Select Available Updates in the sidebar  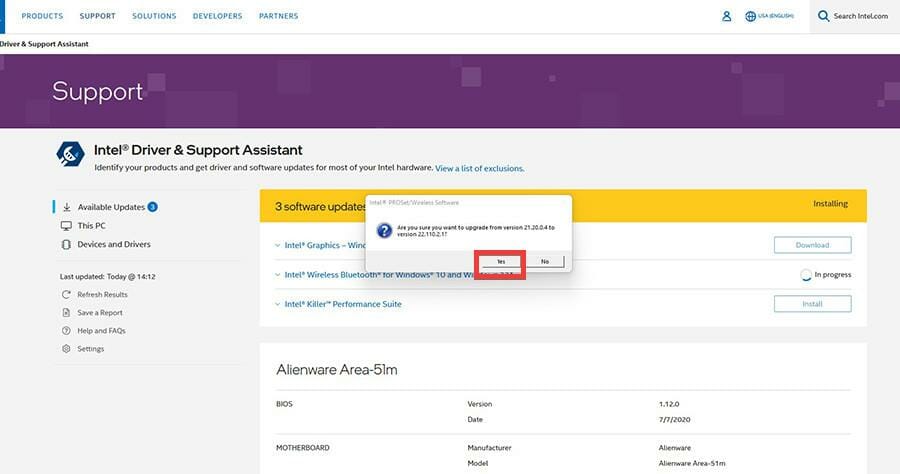tap(111, 207)
